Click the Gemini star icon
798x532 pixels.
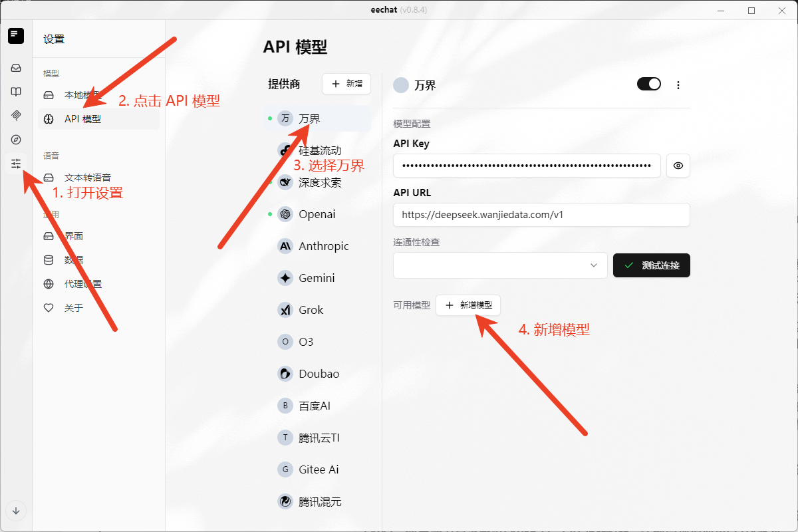click(x=285, y=278)
